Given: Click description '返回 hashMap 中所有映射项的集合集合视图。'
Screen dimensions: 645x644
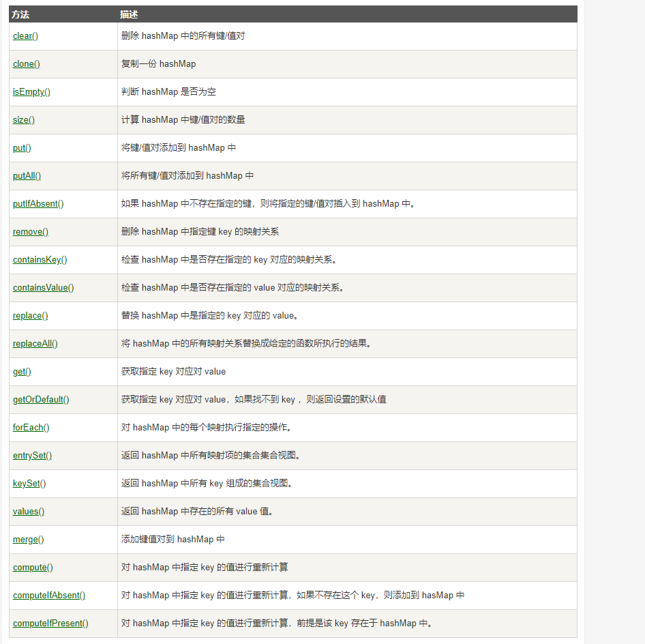Looking at the screenshot, I should click(x=211, y=456).
